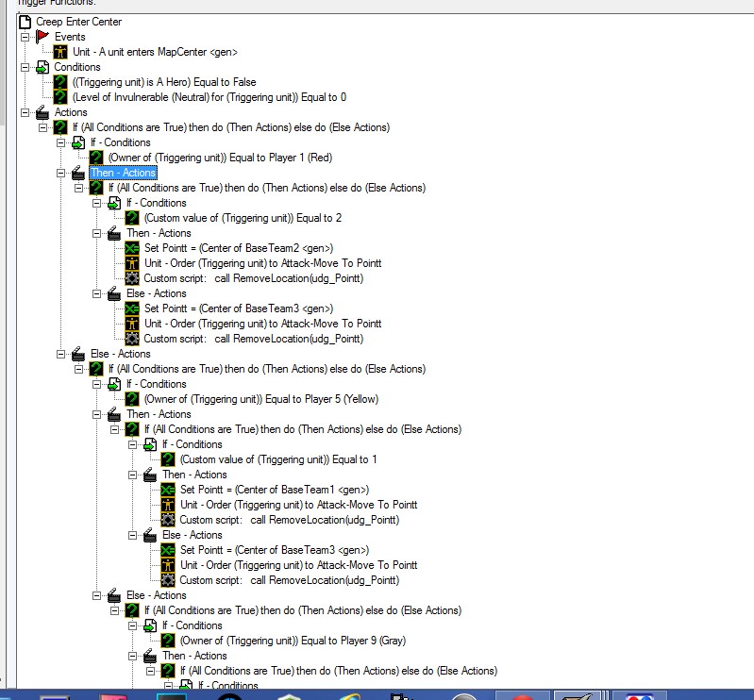Collapse the top-level Actions node

tap(25, 112)
